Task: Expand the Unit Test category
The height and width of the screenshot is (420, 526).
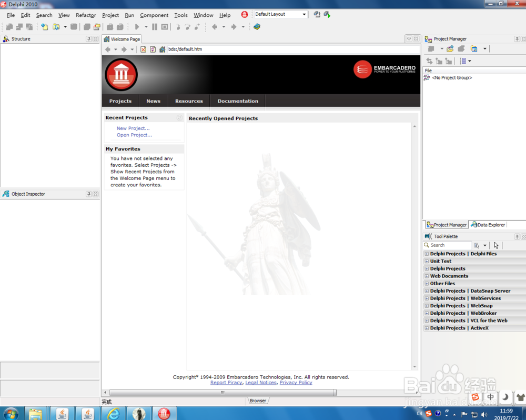Action: 427,261
